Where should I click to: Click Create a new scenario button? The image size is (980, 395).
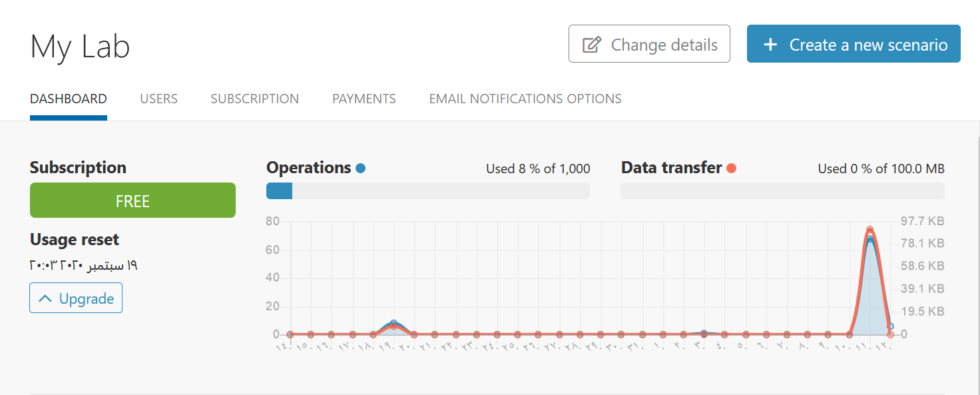pyautogui.click(x=854, y=44)
